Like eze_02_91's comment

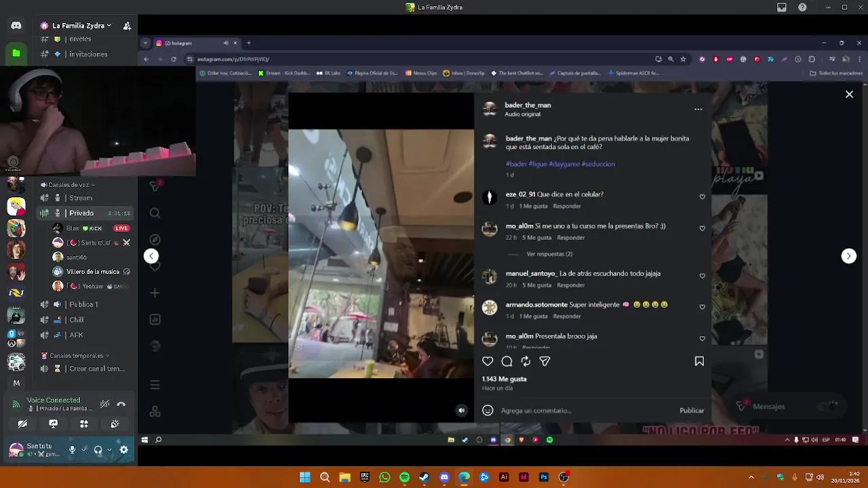tap(702, 197)
